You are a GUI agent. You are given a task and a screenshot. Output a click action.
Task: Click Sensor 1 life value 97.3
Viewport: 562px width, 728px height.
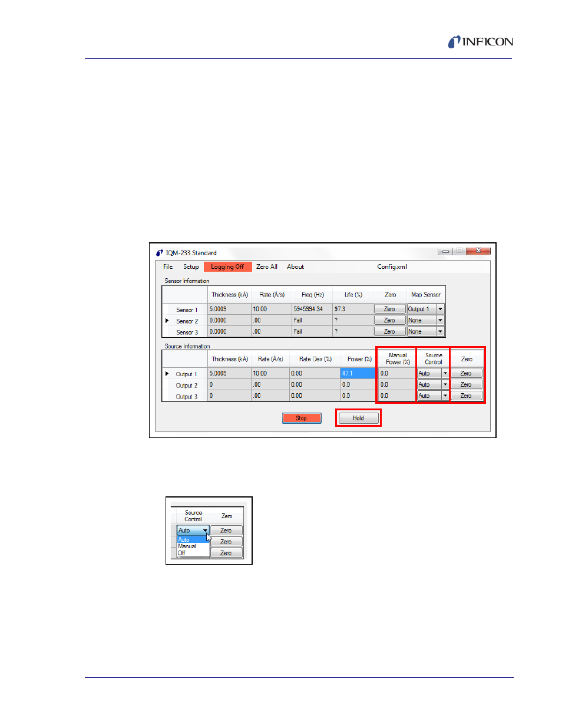coord(353,309)
